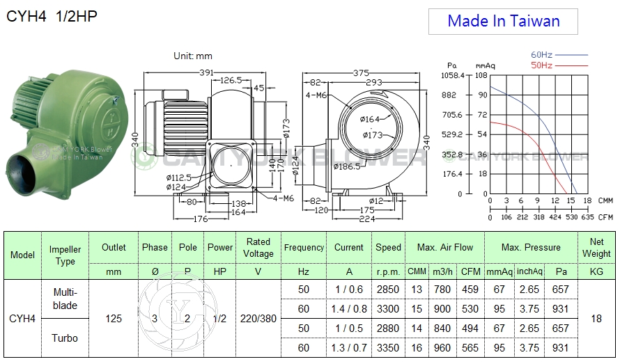Screen dimensions: 620x364
Task: Click the 'Impeller Type' column header
Action: click(65, 255)
